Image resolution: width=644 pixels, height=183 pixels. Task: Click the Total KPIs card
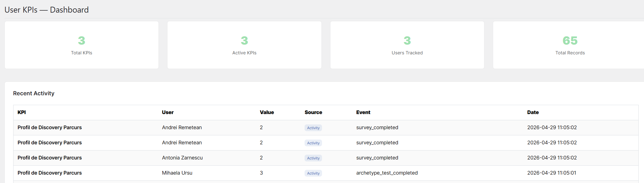pos(81,45)
